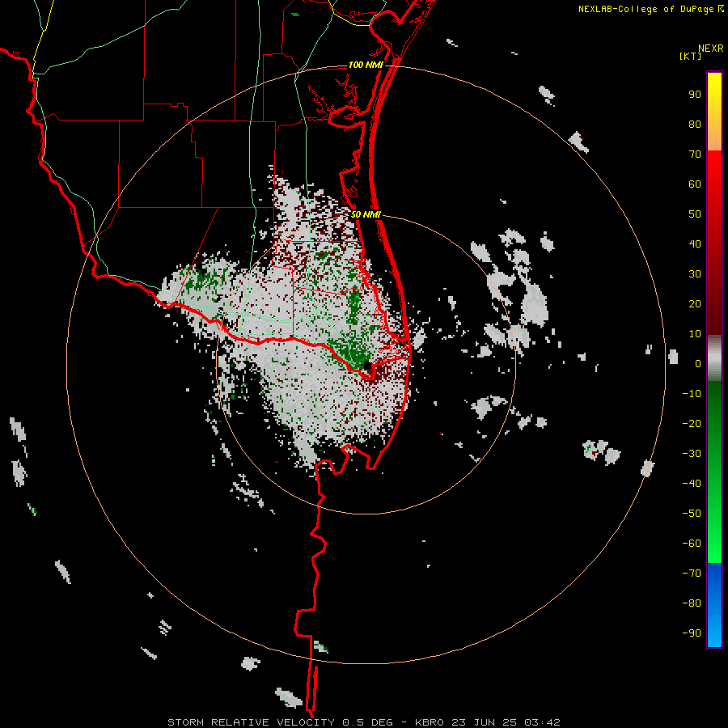Click the 23 JUN 25 date text
Viewport: 728px width, 728px height.
[484, 722]
